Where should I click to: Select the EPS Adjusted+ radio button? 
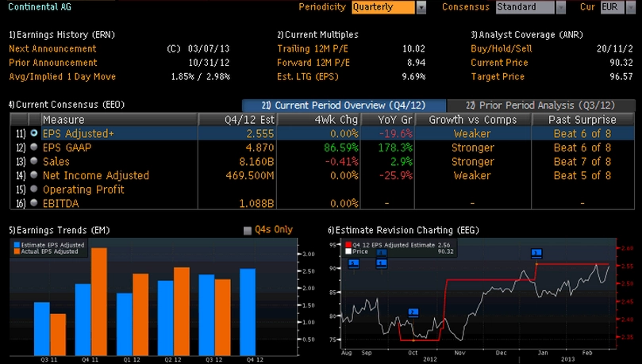(34, 133)
